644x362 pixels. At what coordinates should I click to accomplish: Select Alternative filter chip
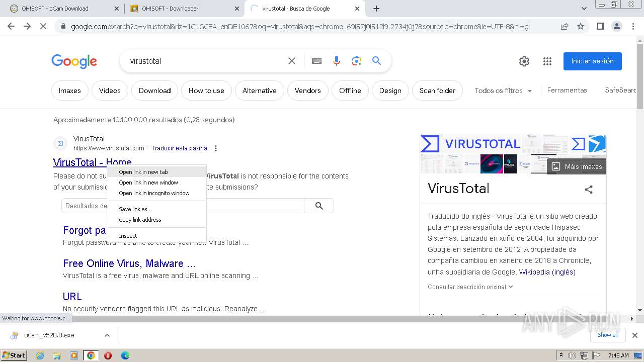coord(260,90)
